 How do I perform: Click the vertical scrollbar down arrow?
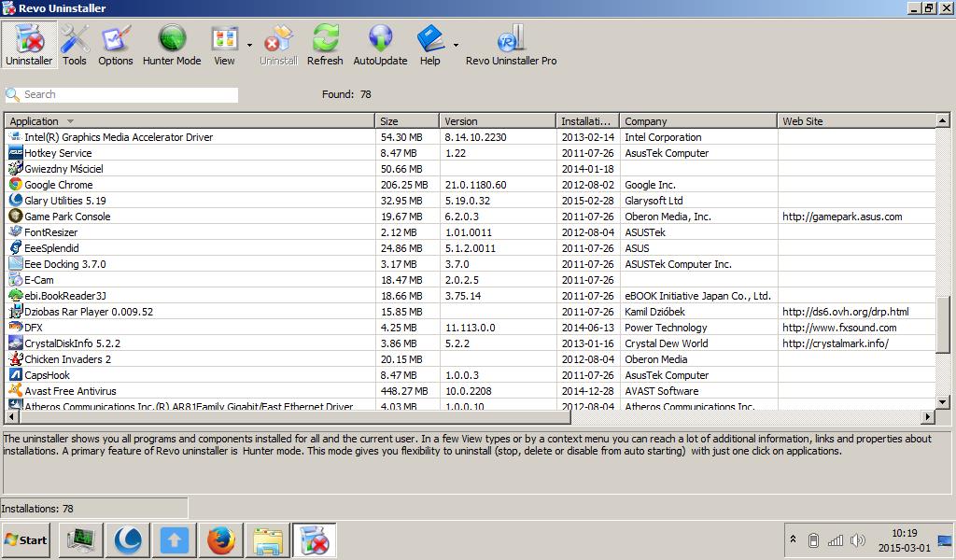(943, 401)
